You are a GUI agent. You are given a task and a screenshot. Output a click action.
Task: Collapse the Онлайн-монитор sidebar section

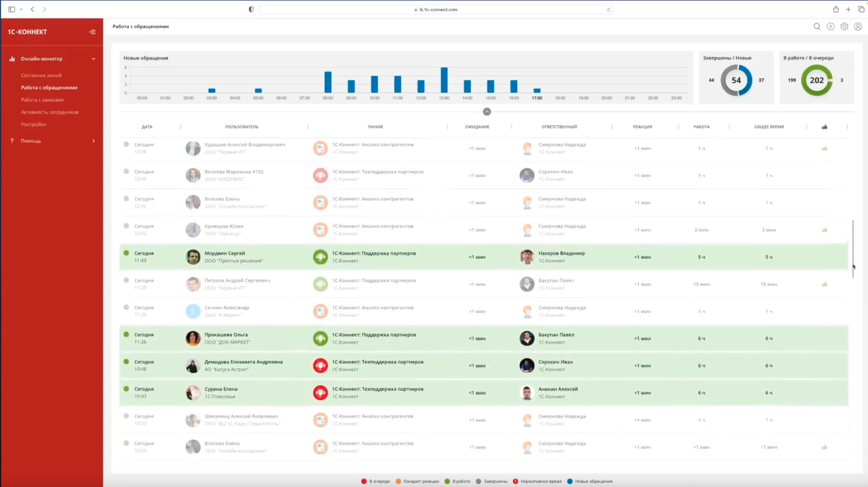point(93,59)
